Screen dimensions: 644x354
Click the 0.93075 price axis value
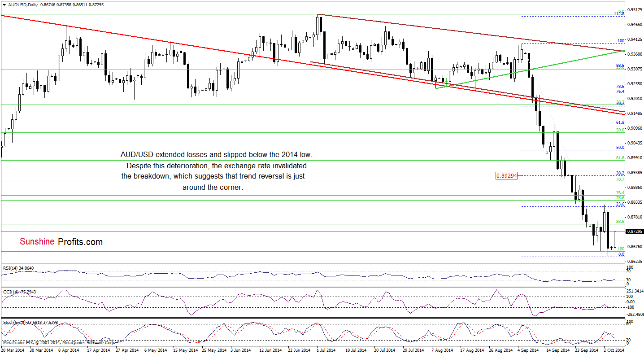pos(634,69)
